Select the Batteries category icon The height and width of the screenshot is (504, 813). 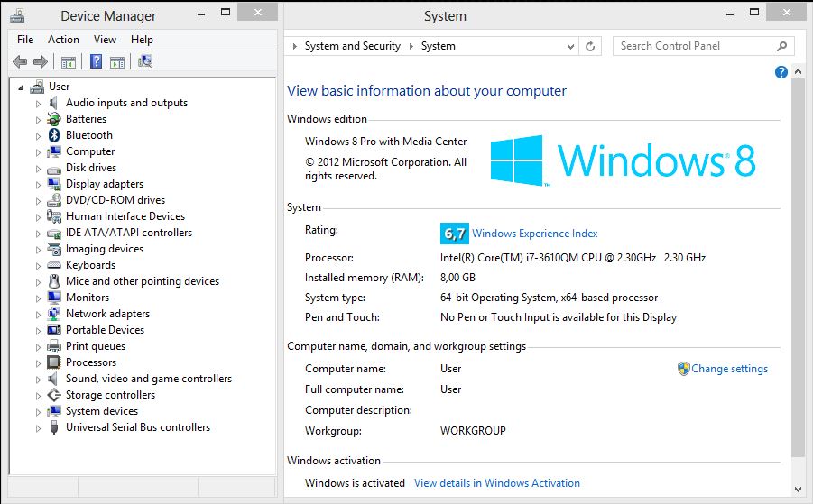tap(54, 119)
